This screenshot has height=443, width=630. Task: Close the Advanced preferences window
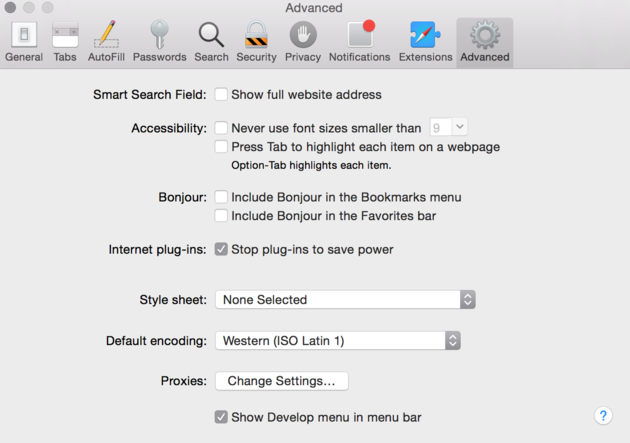point(10,7)
